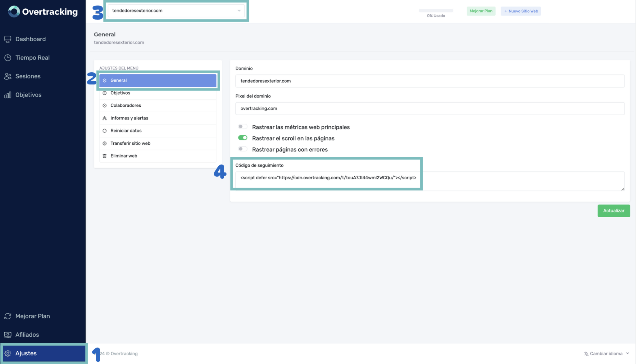Select Colaboradores in settings menu

pos(158,106)
